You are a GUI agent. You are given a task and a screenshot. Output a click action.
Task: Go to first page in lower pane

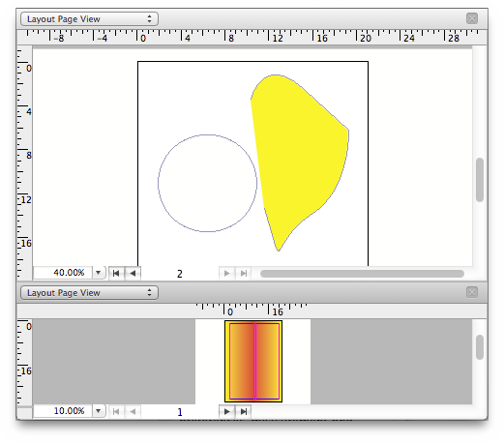click(x=116, y=411)
